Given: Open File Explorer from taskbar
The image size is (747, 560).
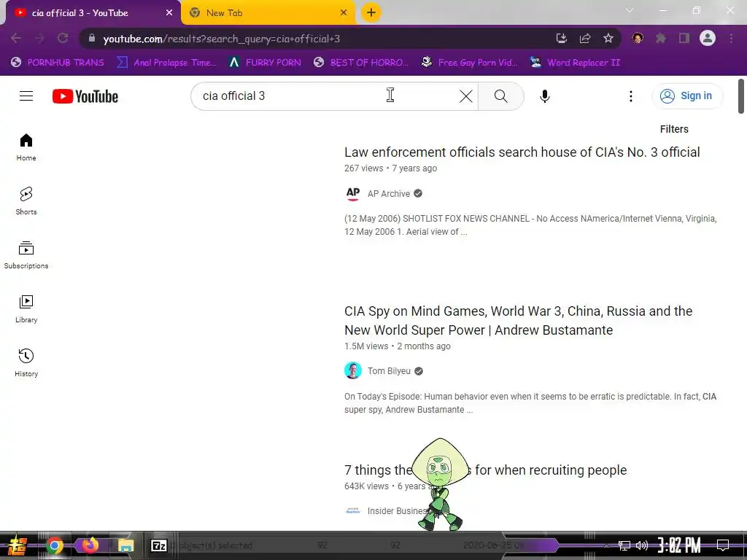Looking at the screenshot, I should (x=126, y=545).
